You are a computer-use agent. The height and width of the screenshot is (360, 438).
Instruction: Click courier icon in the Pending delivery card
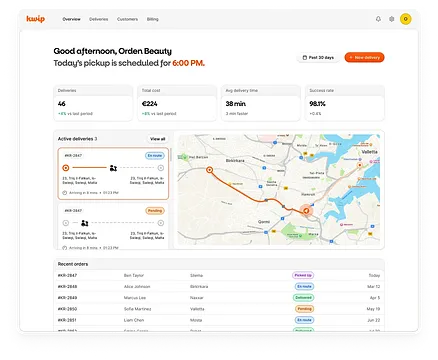(85, 223)
